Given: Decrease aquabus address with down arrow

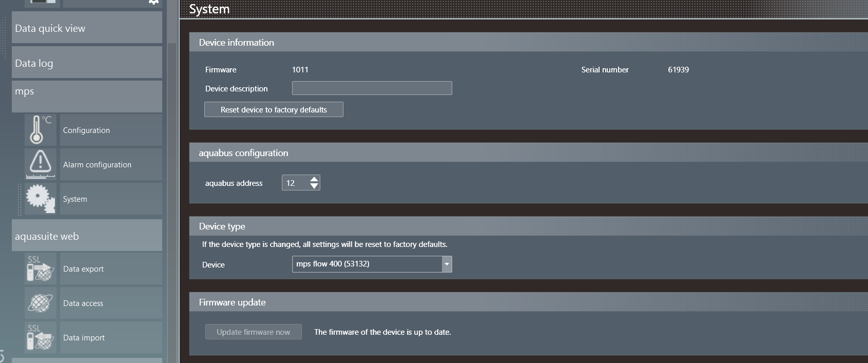Looking at the screenshot, I should [314, 186].
